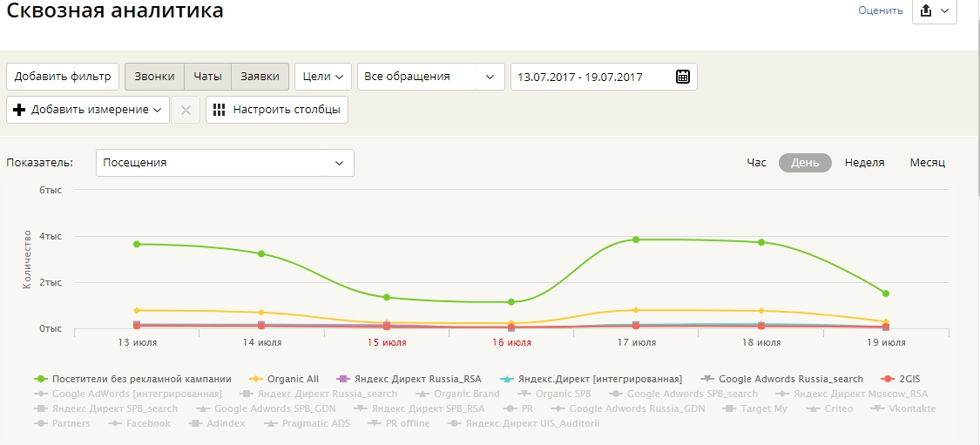Open the Все обращения dropdown

pos(430,77)
